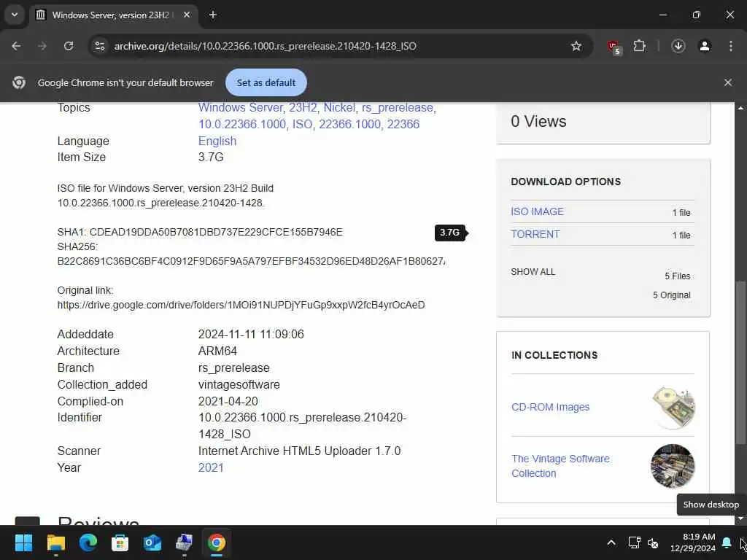747x560 pixels.
Task: Reload the archive.org page
Action: click(69, 46)
